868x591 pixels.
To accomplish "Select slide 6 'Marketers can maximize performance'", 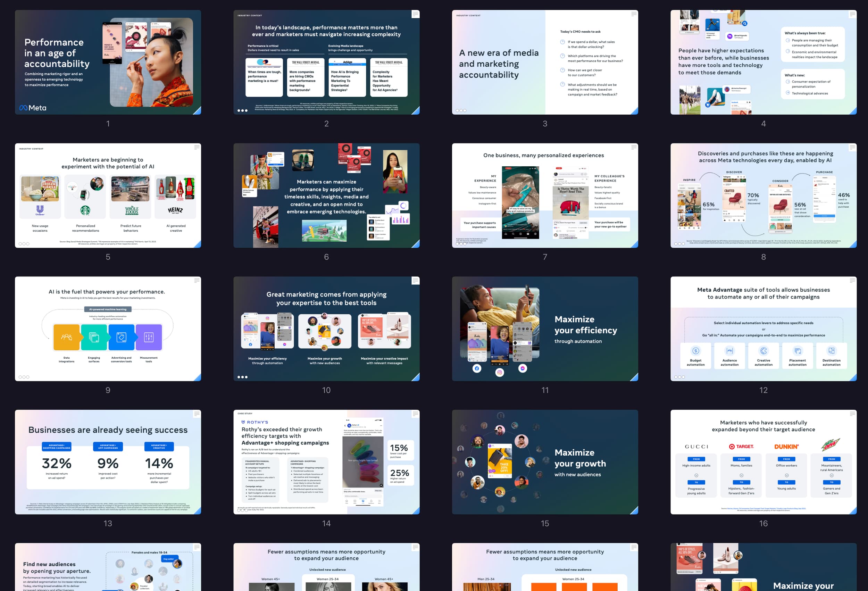I will tap(326, 195).
